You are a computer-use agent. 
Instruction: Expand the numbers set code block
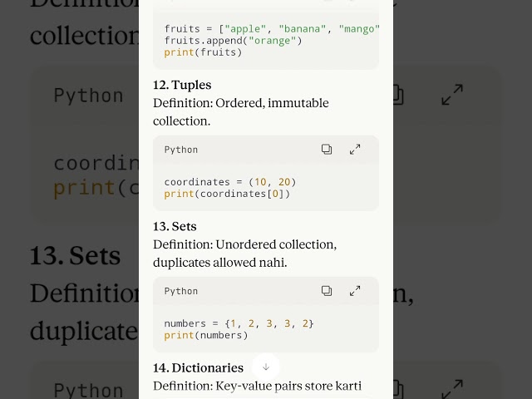click(x=355, y=291)
